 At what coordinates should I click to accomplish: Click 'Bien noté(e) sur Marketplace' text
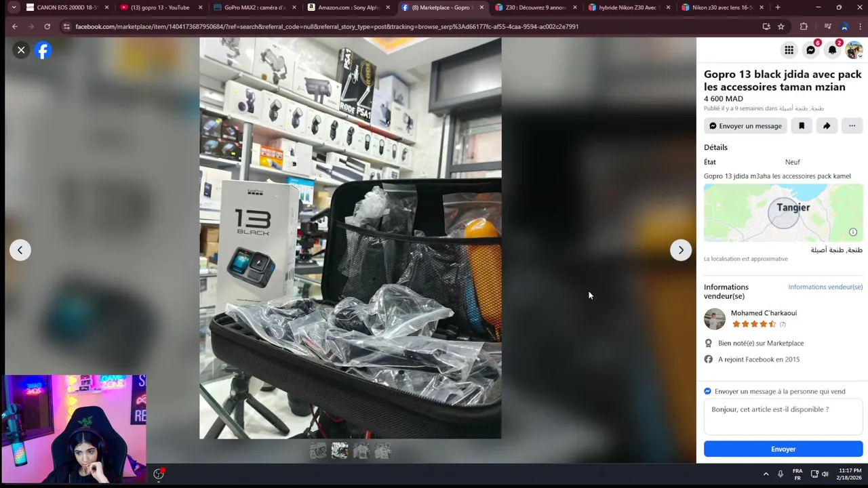click(761, 343)
